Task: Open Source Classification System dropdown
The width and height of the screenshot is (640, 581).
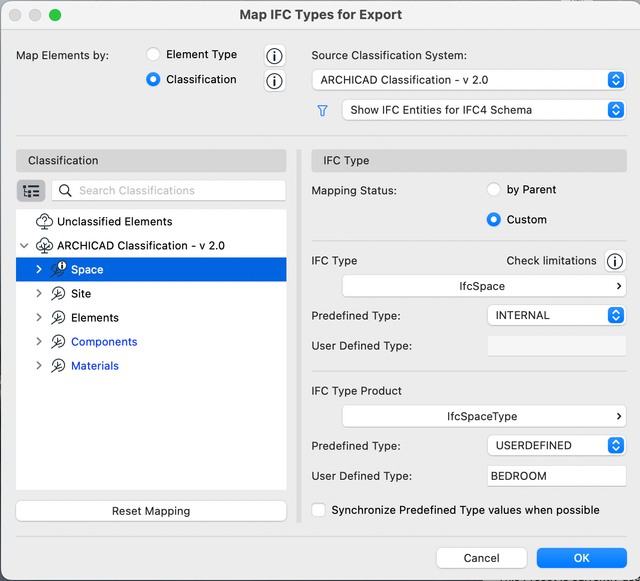Action: pyautogui.click(x=469, y=80)
